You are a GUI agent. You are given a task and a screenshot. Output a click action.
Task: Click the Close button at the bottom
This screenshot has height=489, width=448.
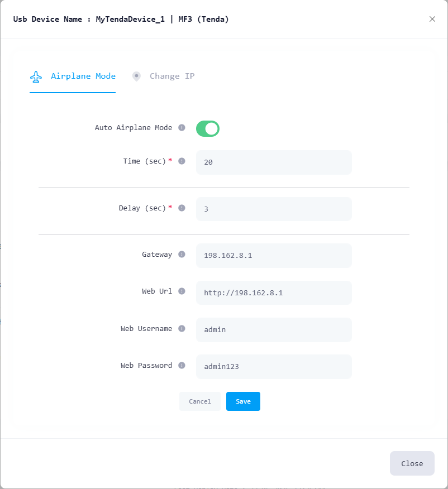[412, 463]
